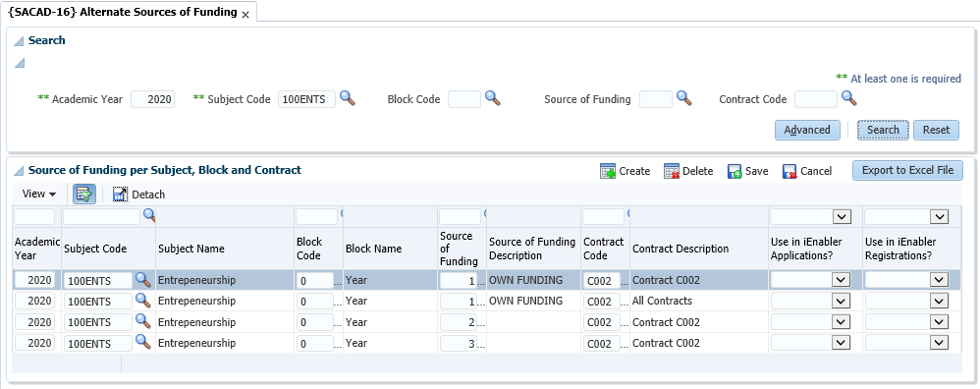The image size is (980, 389).
Task: Collapse Source of Funding per Subject panel
Action: click(18, 171)
